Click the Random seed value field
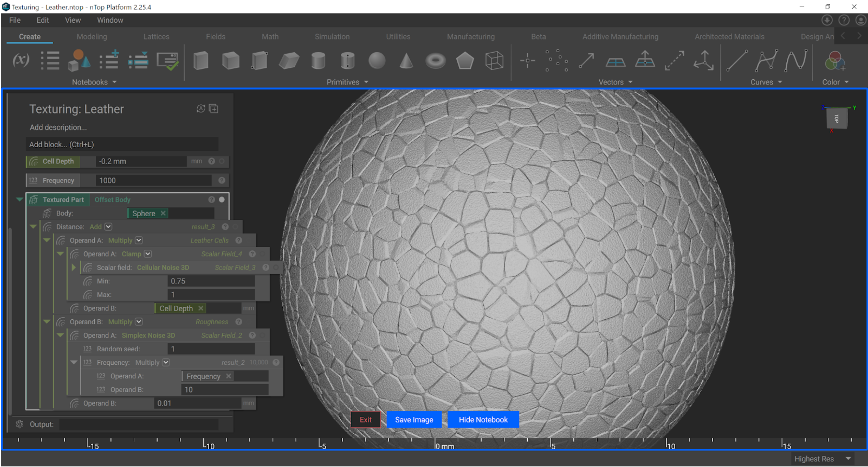Screen dimensions: 868x467 [211, 349]
